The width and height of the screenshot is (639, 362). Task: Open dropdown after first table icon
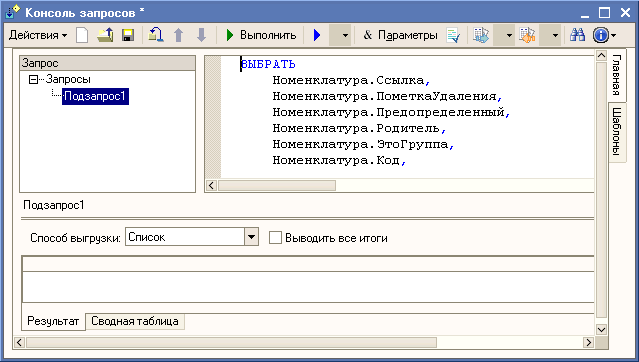pyautogui.click(x=509, y=35)
